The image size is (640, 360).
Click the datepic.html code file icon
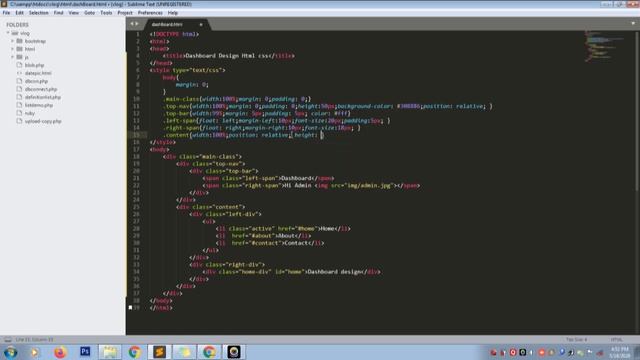[19, 73]
